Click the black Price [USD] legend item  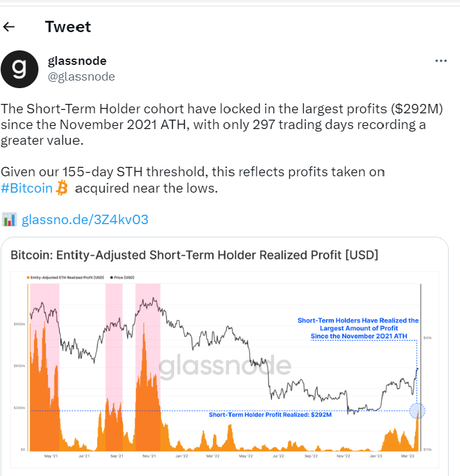coord(122,278)
